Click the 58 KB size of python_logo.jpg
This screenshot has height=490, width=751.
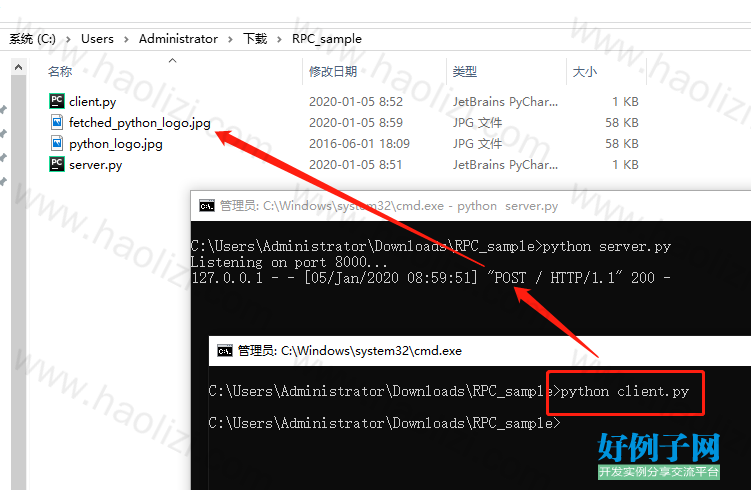coord(622,144)
